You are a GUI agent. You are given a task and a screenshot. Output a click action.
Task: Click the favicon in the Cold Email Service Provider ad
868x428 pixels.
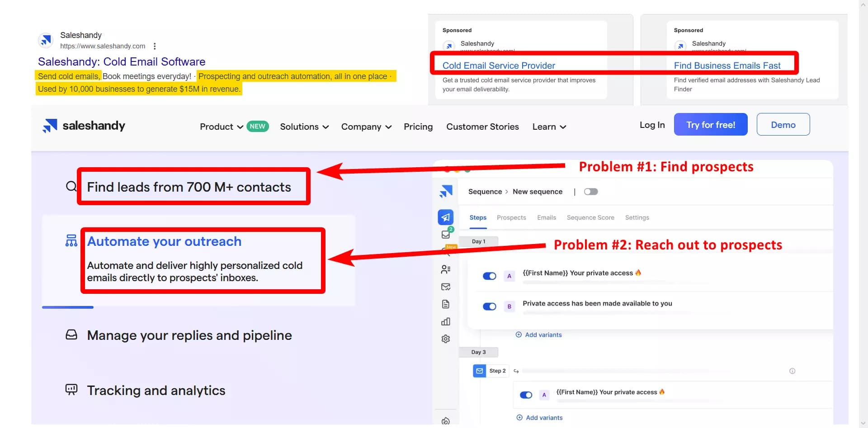coord(449,46)
